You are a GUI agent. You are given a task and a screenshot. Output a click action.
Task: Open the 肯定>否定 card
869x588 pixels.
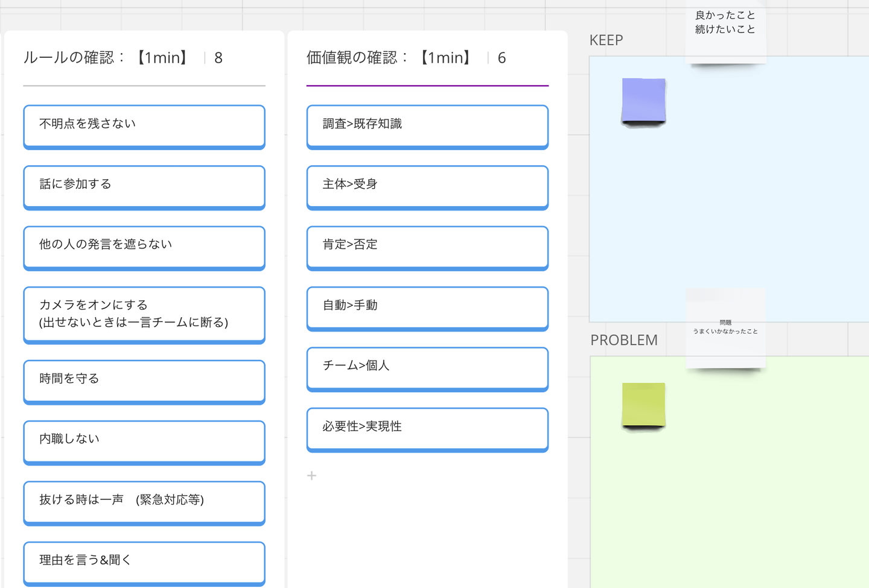click(427, 246)
